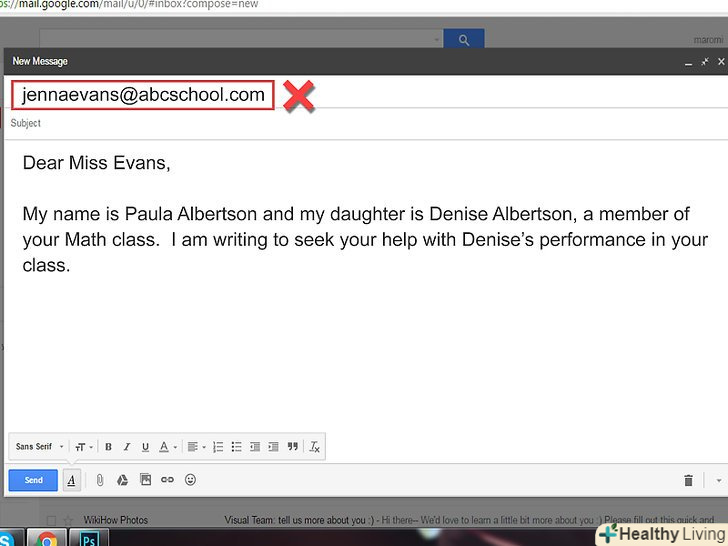Open the text color picker
Viewport: 728px width, 546px height.
click(167, 447)
